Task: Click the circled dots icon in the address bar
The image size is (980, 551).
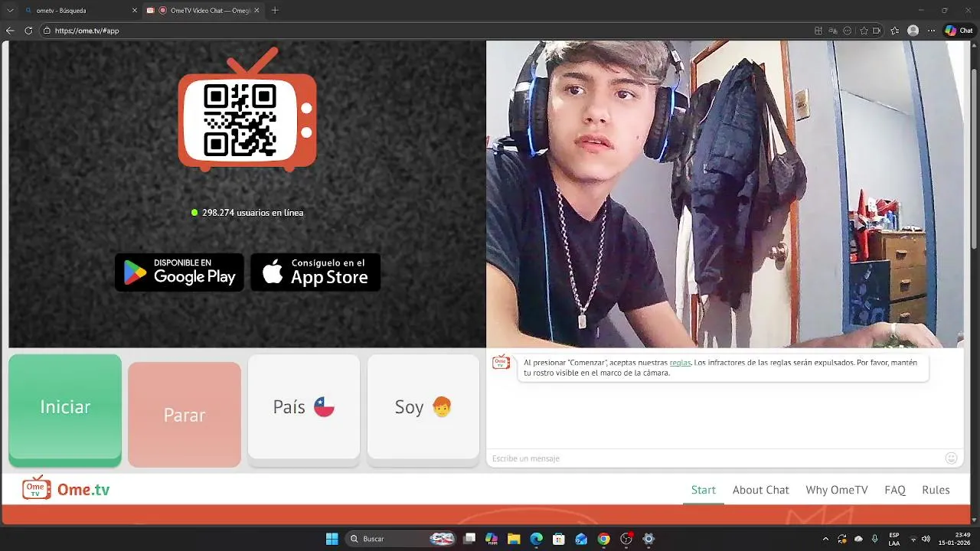Action: click(848, 31)
